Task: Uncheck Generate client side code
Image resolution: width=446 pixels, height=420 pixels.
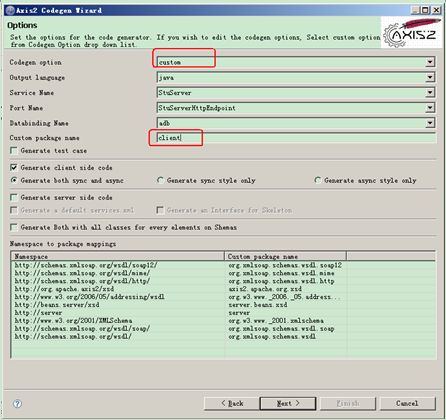Action: [x=14, y=167]
